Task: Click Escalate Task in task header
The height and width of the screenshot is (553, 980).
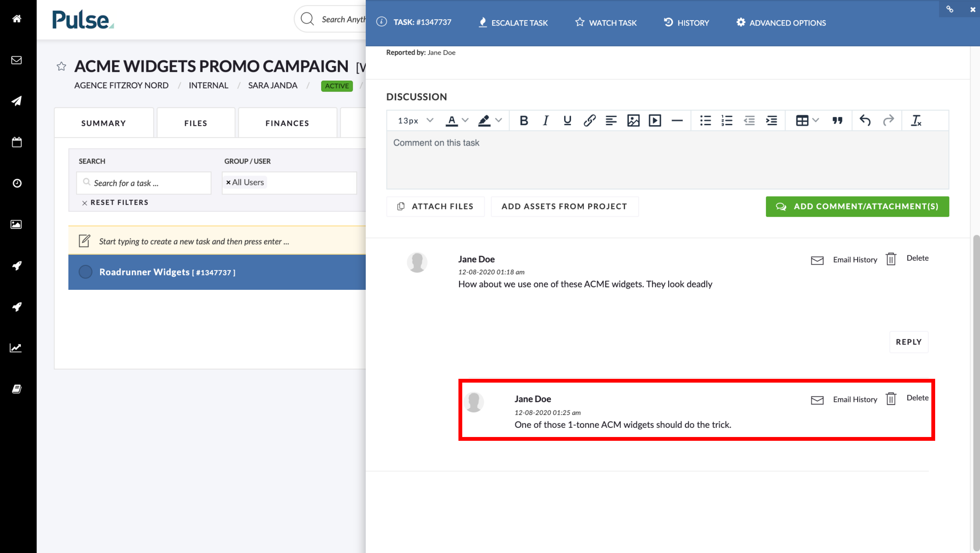Action: pos(513,22)
